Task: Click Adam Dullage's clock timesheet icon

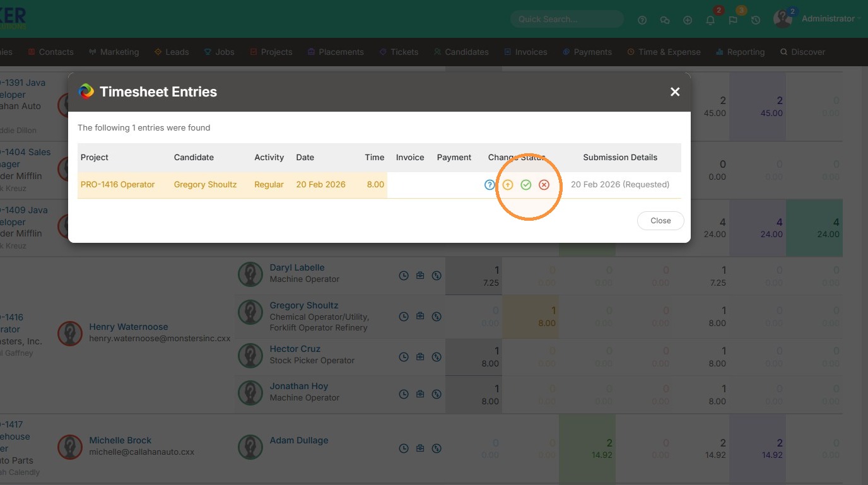Action: coord(404,448)
